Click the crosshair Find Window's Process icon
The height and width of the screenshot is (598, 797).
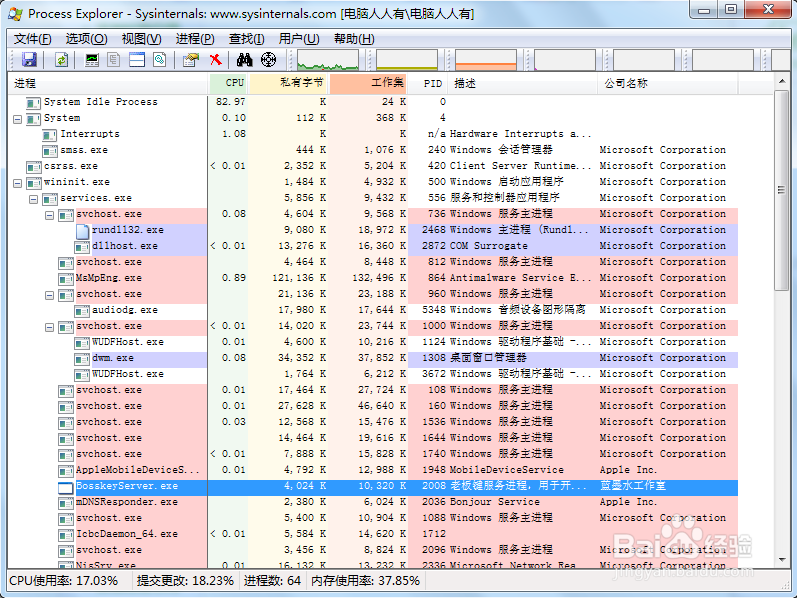(x=268, y=60)
